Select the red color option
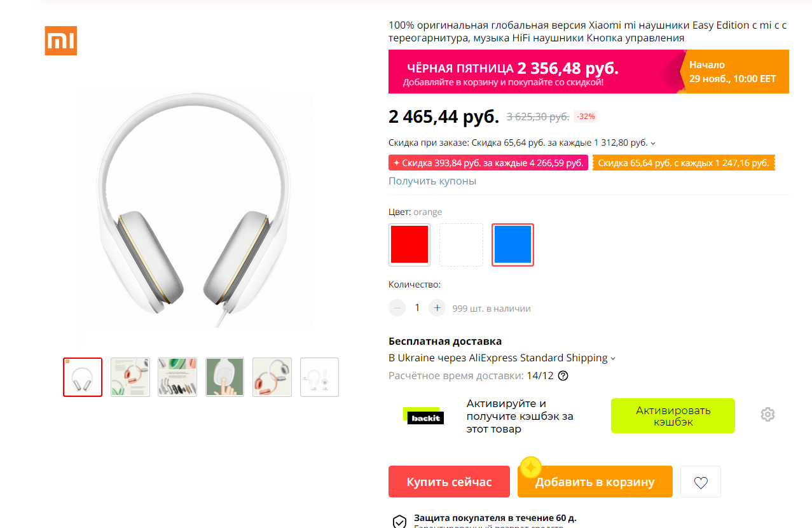Viewport: 812px width, 528px height. (x=409, y=244)
